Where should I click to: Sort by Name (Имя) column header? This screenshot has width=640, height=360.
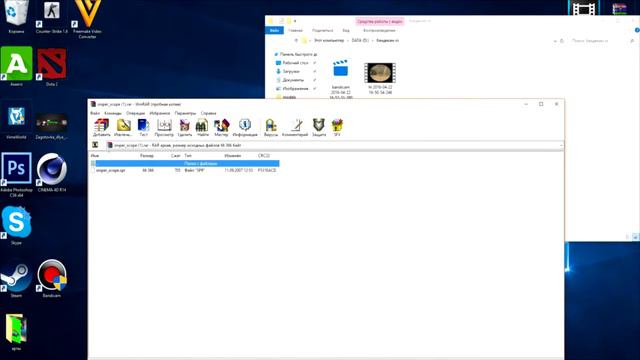click(x=95, y=156)
